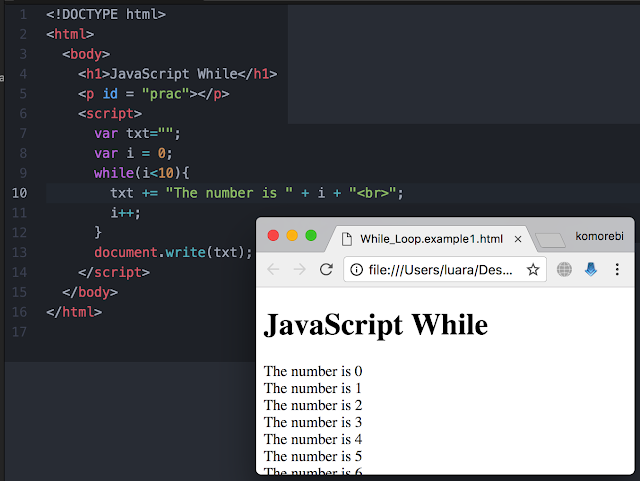640x481 pixels.
Task: Click the id attribute on line 5
Action: pyautogui.click(x=110, y=94)
